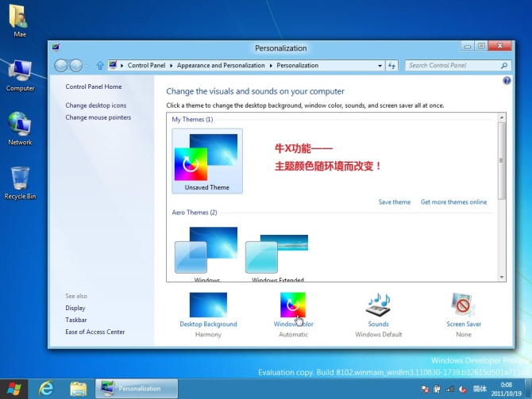Click the power plug tray icon

pos(437,389)
